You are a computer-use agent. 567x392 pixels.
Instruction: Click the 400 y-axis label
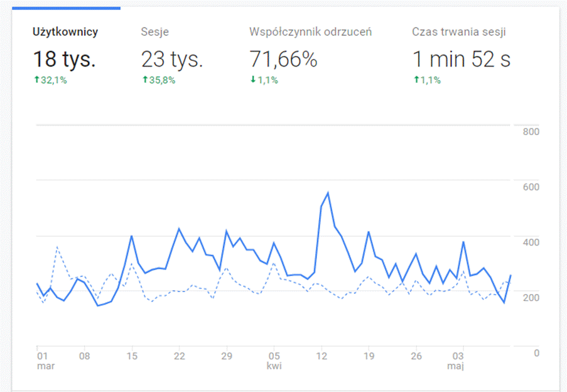point(531,242)
